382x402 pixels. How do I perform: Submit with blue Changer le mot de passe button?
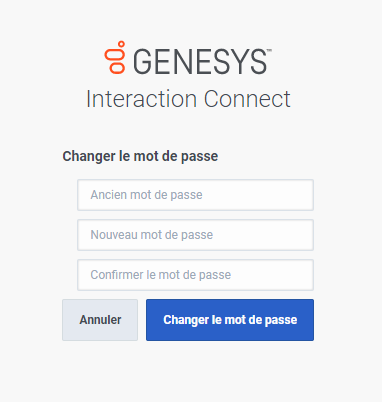pos(230,320)
